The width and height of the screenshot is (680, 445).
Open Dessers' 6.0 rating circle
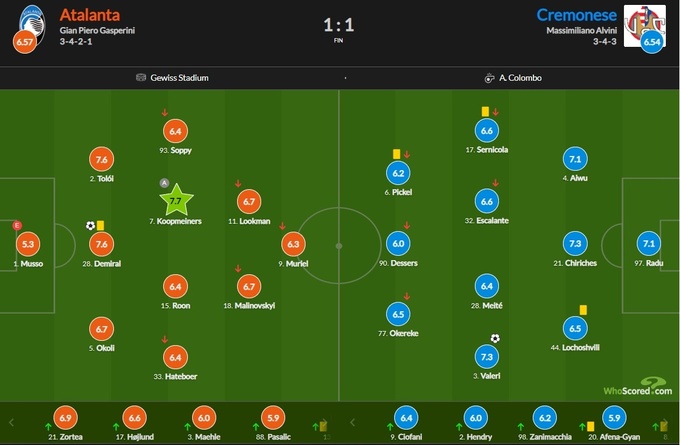[399, 243]
